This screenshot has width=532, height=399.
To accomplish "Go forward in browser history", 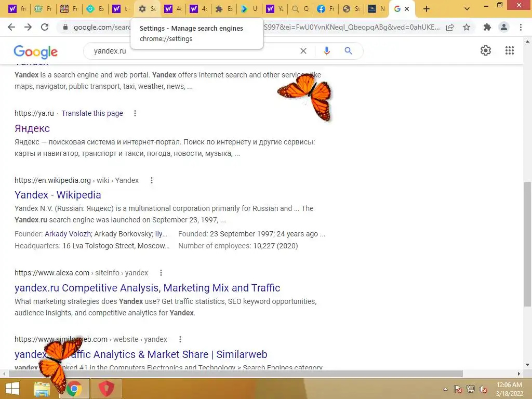I will point(28,27).
